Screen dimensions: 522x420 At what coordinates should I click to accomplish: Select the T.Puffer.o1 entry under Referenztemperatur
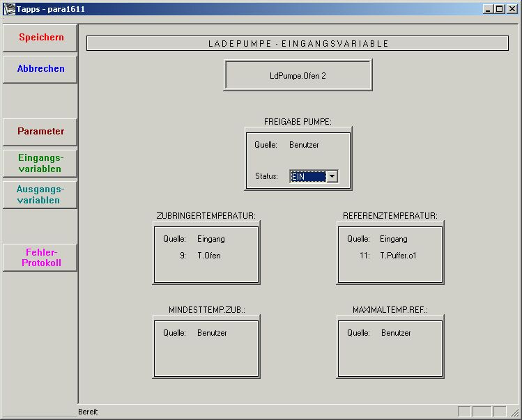[398, 256]
